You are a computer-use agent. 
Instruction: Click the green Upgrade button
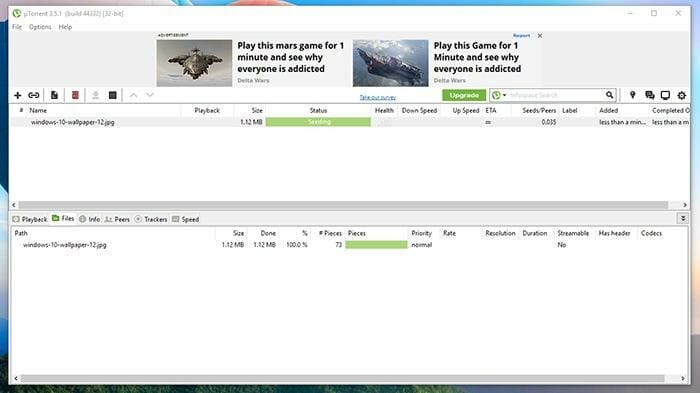pyautogui.click(x=464, y=95)
